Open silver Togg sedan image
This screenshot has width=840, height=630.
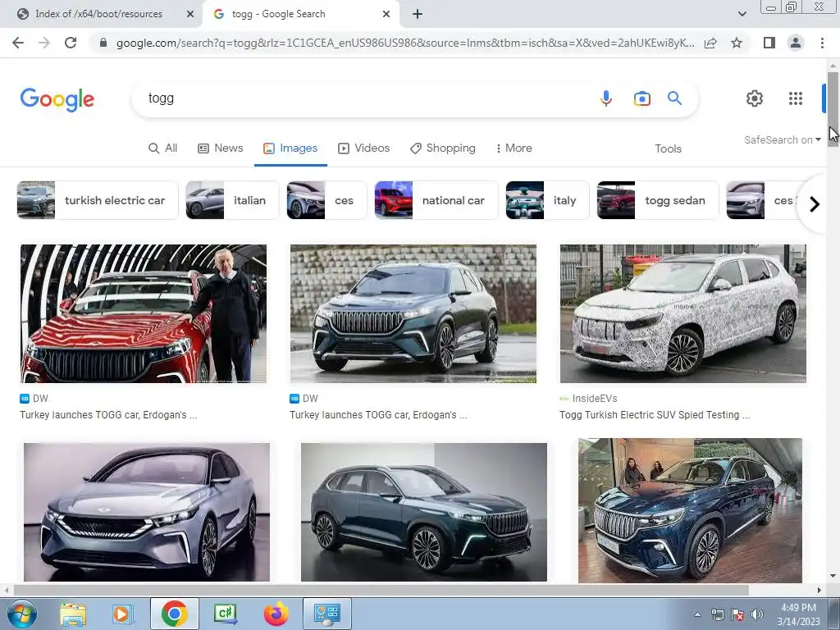[147, 512]
